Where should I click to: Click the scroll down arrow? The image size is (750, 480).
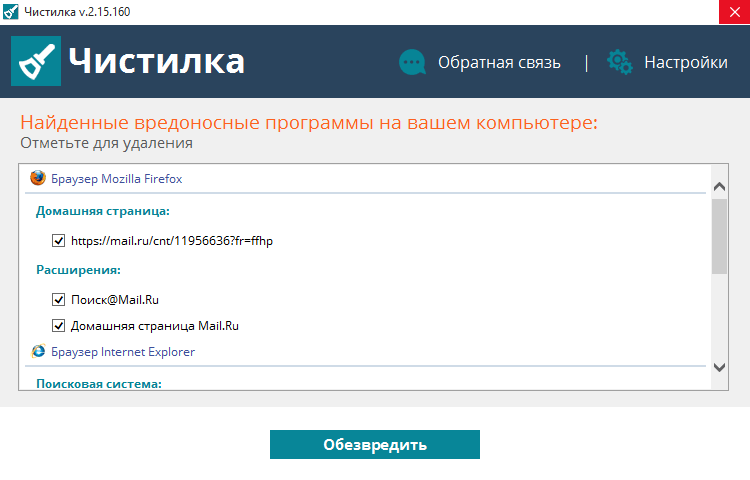tap(719, 367)
